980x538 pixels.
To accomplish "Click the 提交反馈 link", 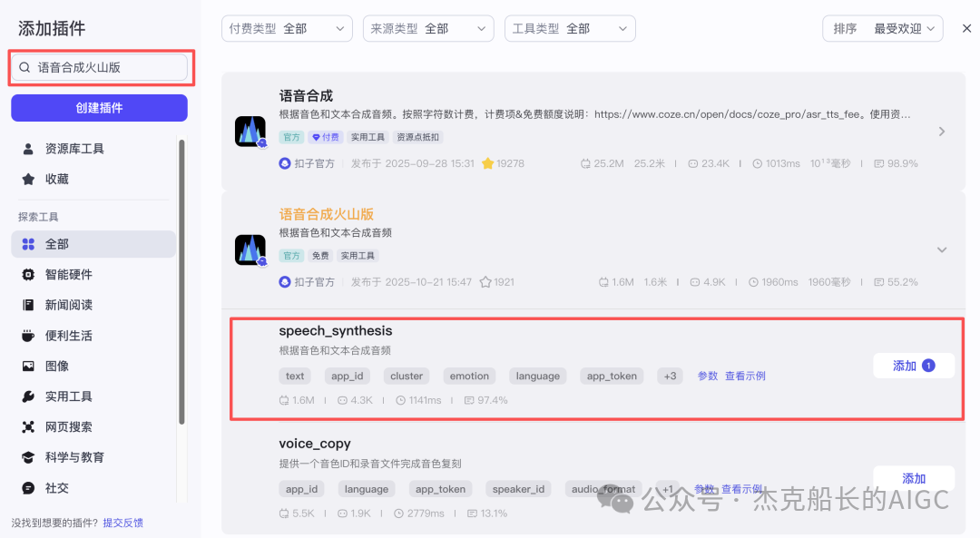I will click(x=123, y=523).
